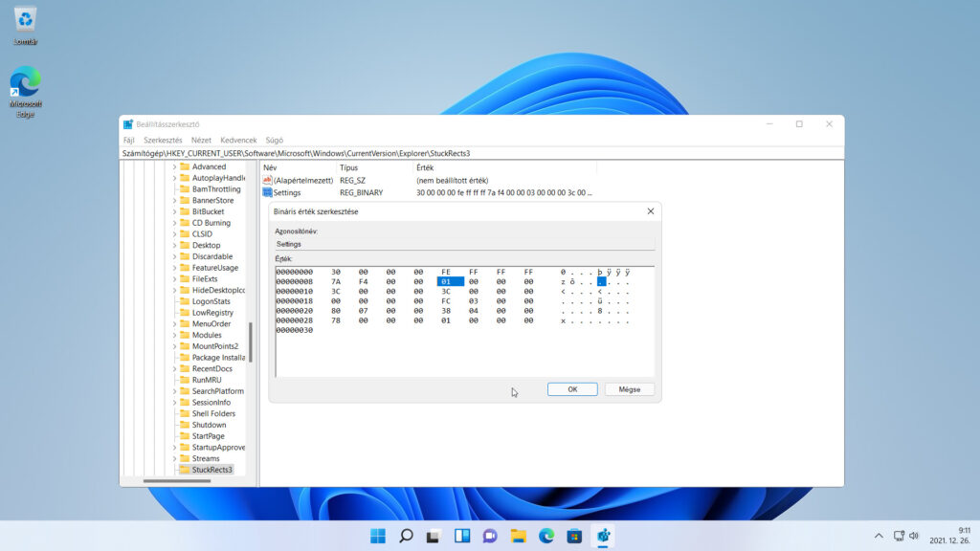
Task: Click Registry Editor title bar app icon
Action: point(128,124)
